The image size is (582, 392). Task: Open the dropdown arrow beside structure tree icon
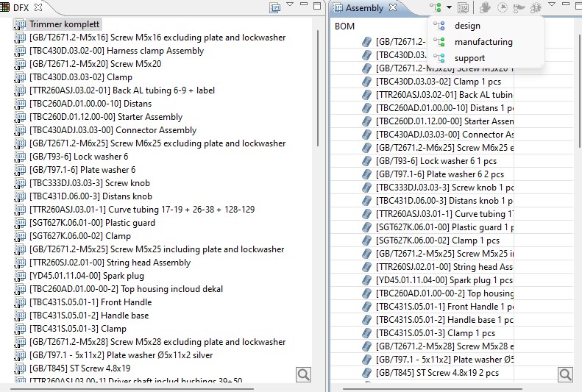[x=449, y=8]
